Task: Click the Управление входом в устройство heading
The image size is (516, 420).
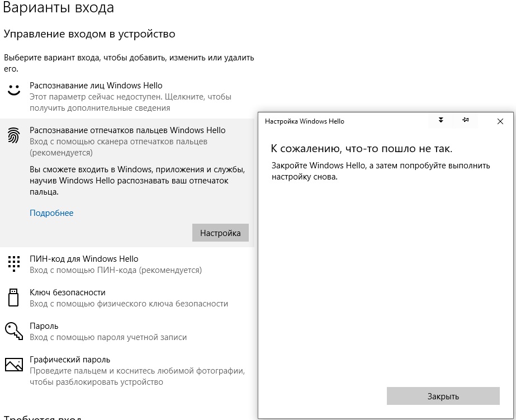Action: [89, 34]
